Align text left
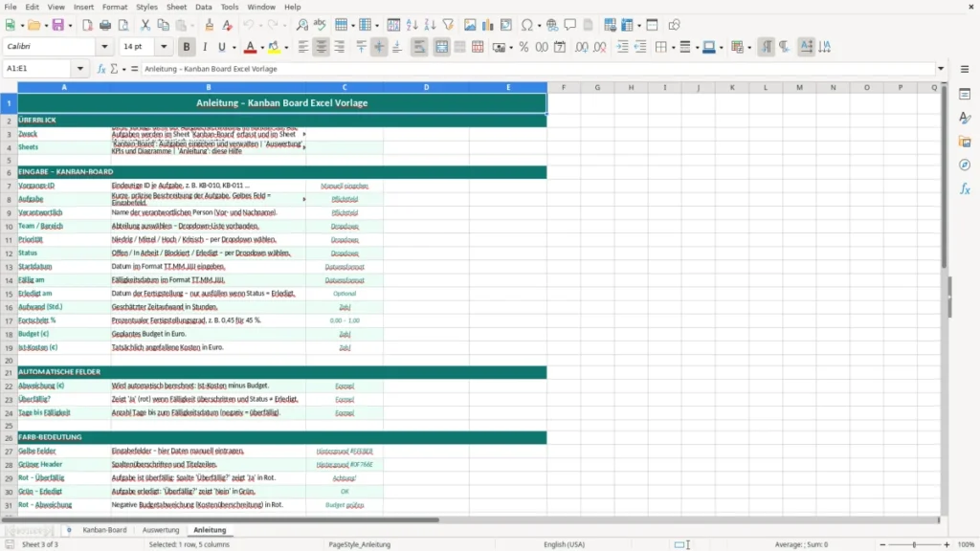The height and width of the screenshot is (551, 980). (303, 47)
